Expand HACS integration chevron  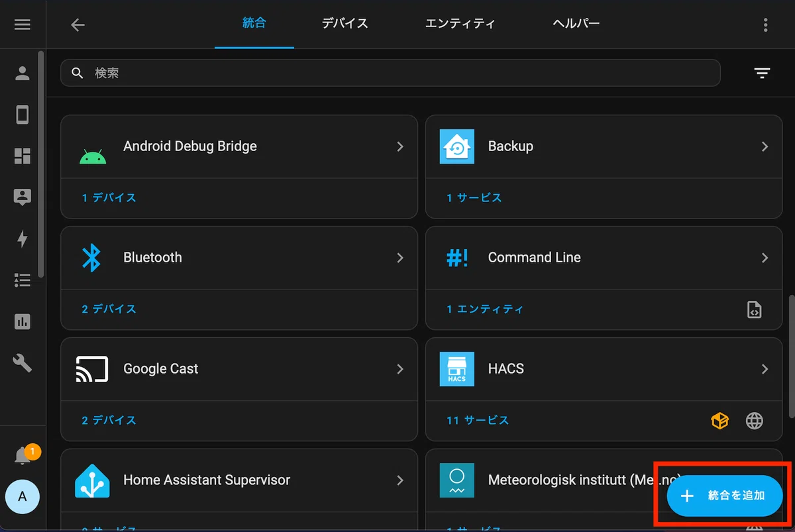[765, 369]
